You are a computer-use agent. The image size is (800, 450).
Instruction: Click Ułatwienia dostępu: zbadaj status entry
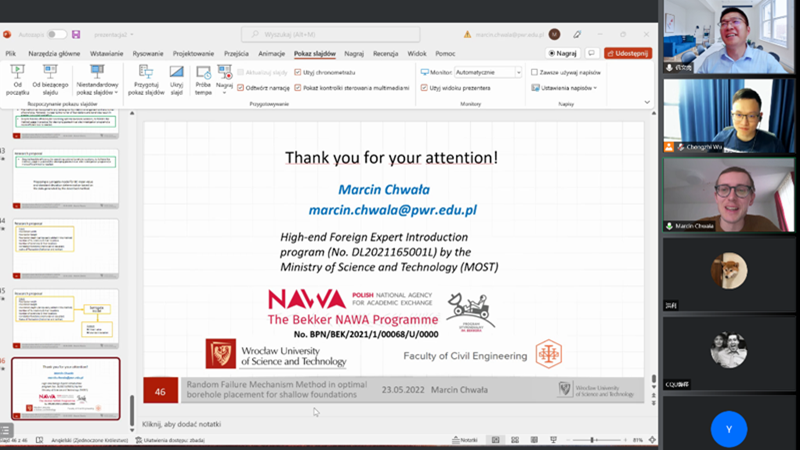[x=170, y=440]
